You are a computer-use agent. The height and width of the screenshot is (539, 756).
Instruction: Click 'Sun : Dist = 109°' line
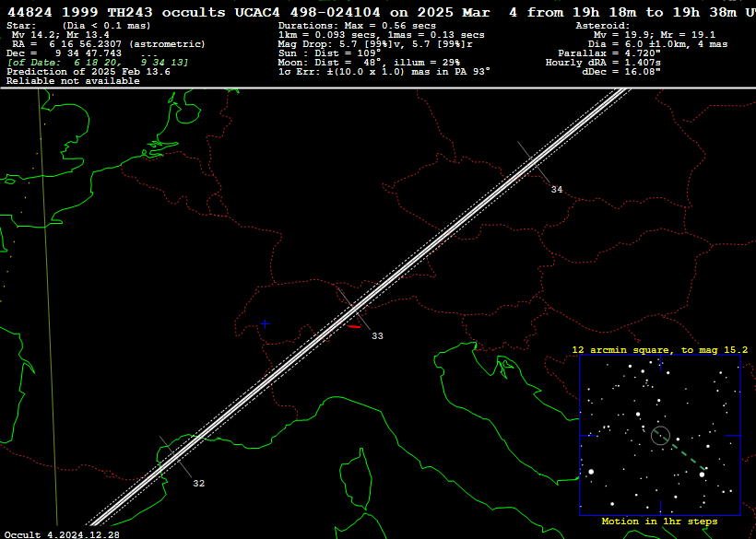coord(329,53)
